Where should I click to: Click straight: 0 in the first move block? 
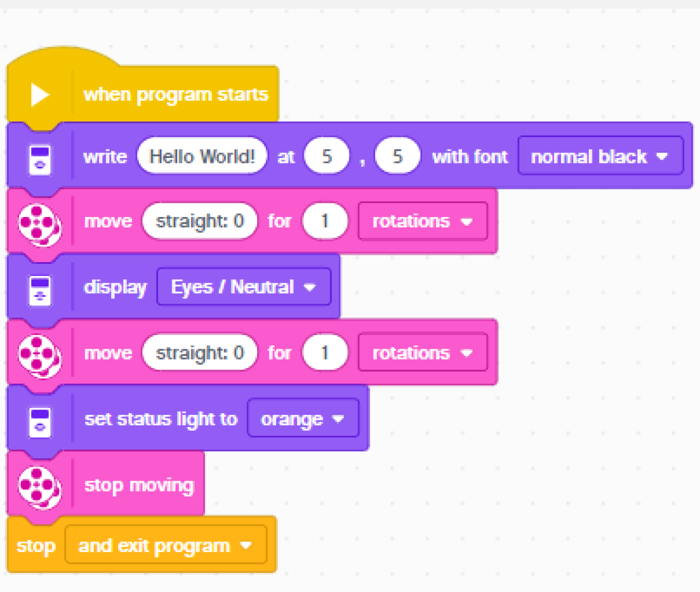(x=200, y=221)
